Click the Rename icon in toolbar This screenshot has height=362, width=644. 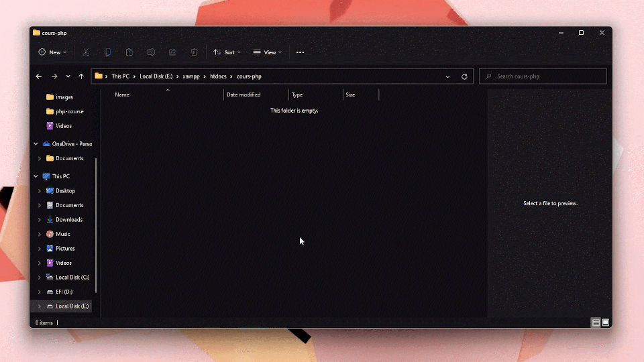151,52
